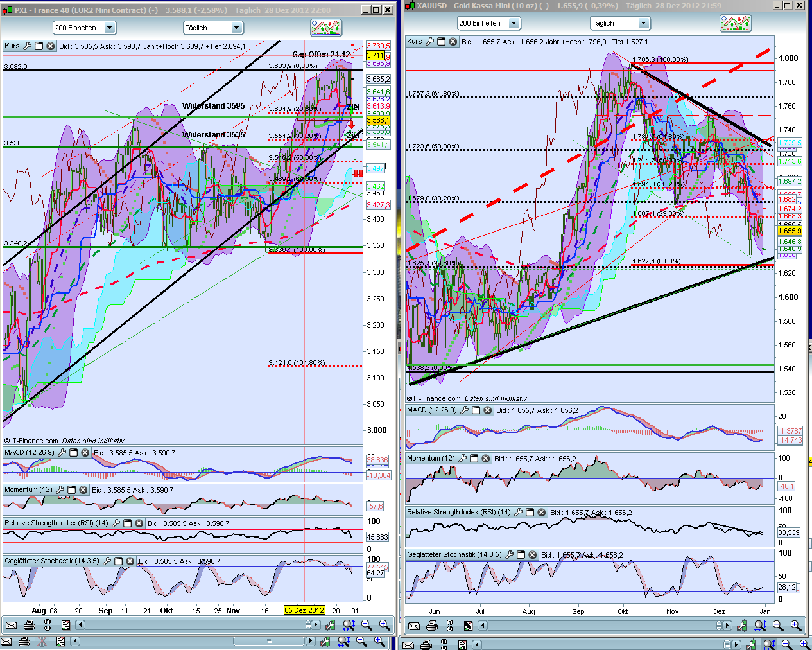This screenshot has width=812, height=650.
Task: Open Kurs settings wrench in PXI chart
Action: (27, 46)
